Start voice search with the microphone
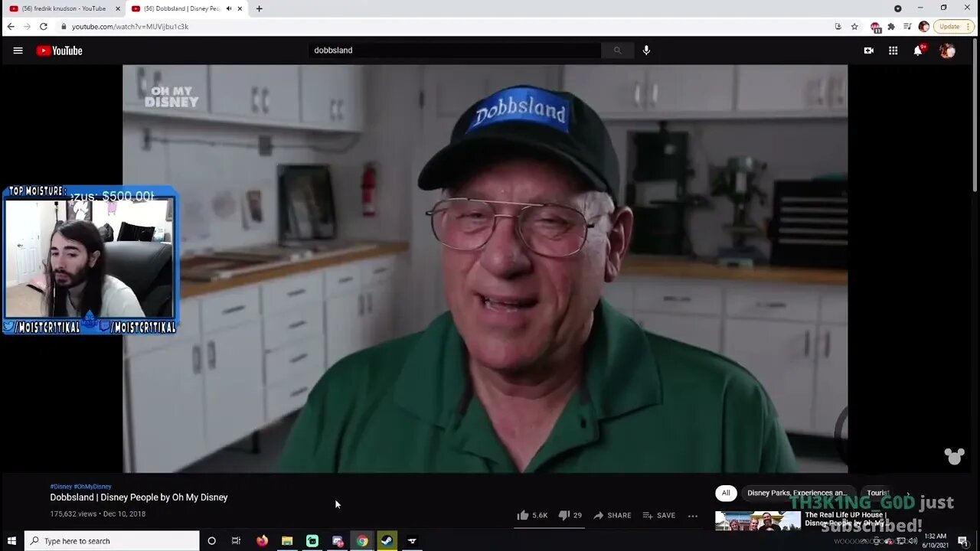 click(646, 51)
